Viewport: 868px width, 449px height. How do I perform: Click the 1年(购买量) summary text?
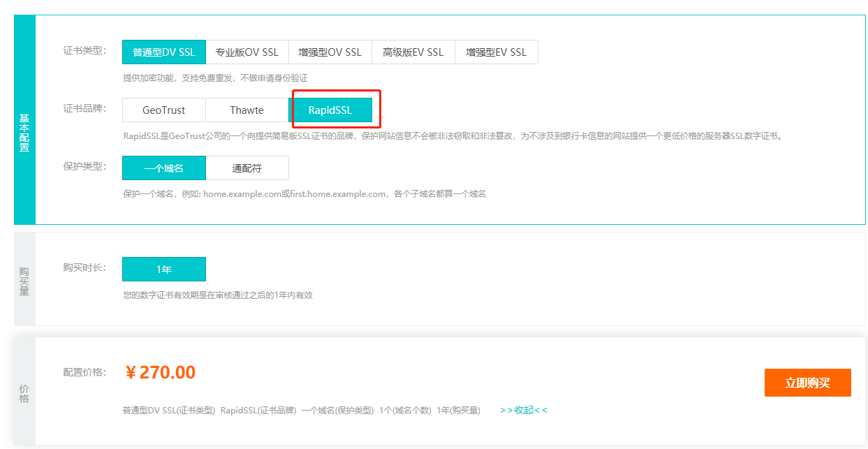click(x=459, y=410)
